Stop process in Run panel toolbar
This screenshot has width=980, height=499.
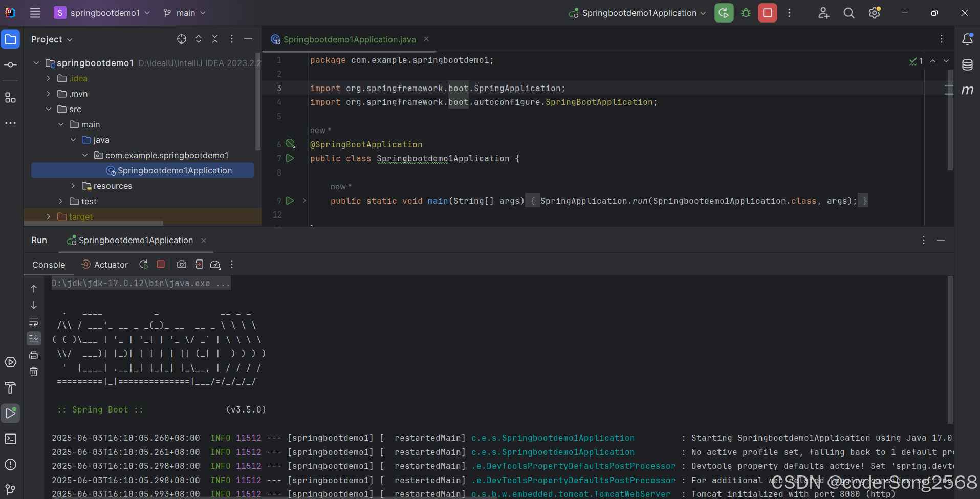pos(161,264)
